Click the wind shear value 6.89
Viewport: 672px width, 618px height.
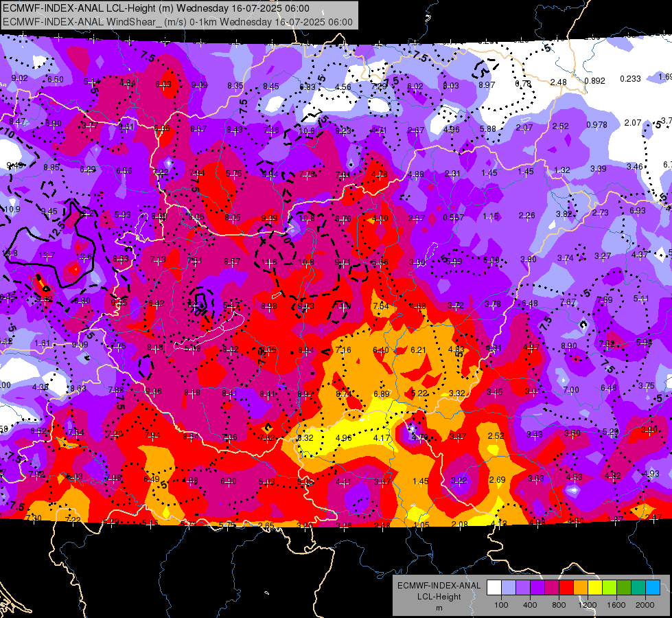382,393
